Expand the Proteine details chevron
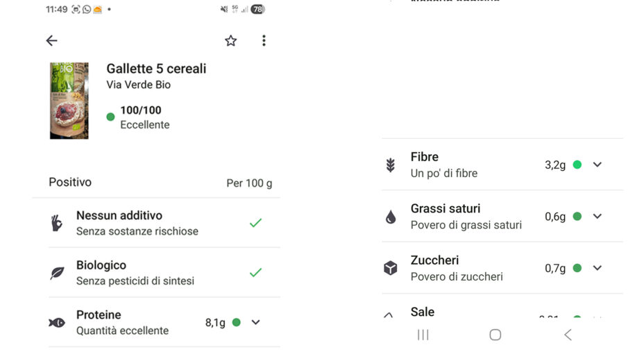The height and width of the screenshot is (352, 644). 255,322
